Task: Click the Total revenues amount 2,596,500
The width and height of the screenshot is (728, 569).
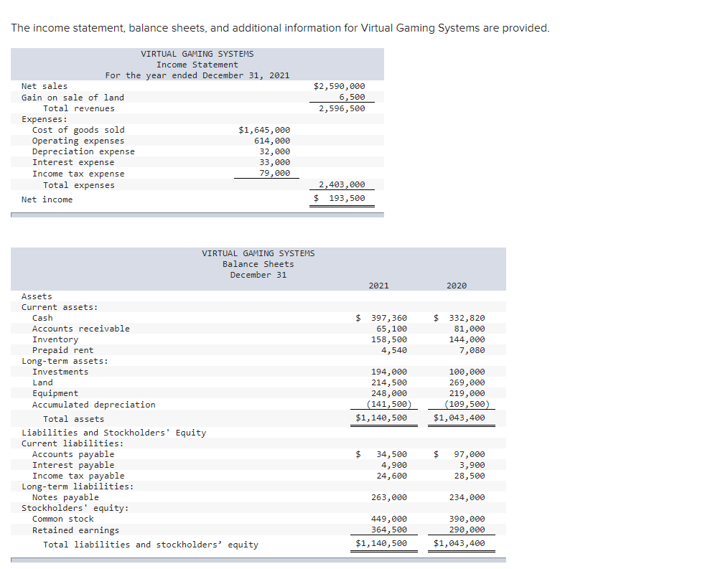Action: 342,108
